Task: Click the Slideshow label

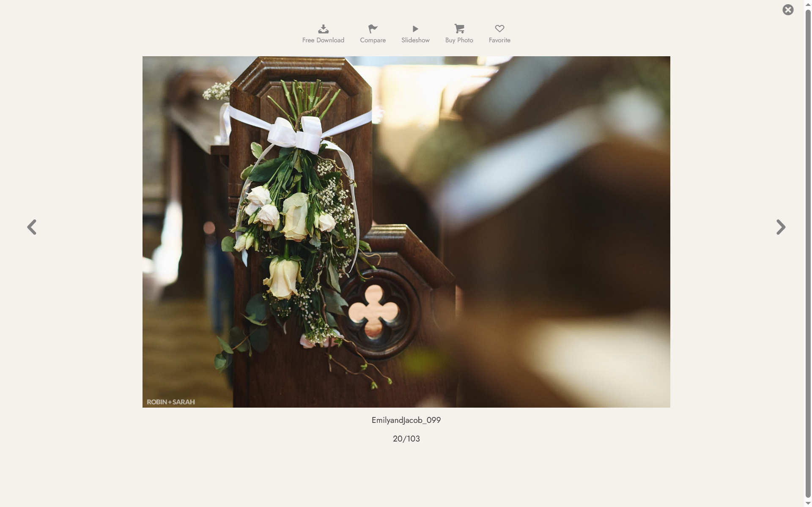Action: 415,40
